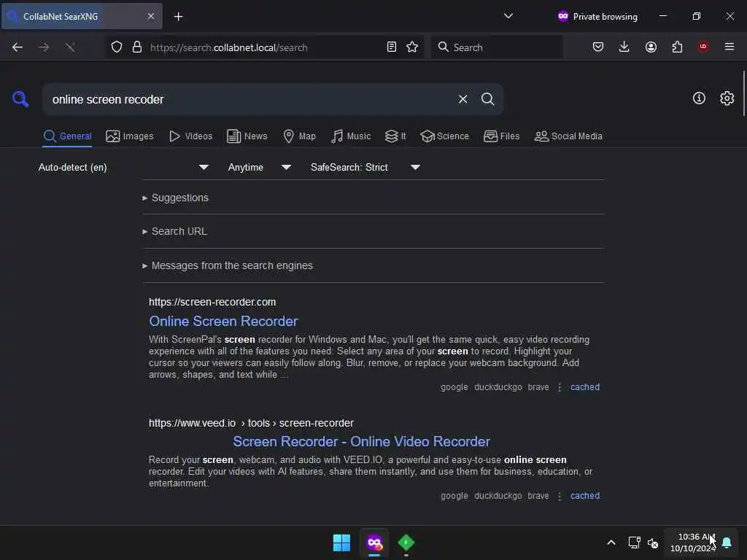This screenshot has width=747, height=560.
Task: Open Firefox account icon
Action: (651, 47)
